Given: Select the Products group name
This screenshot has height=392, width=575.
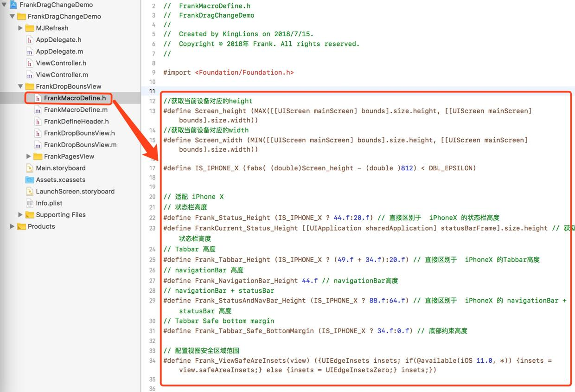Looking at the screenshot, I should 41,226.
